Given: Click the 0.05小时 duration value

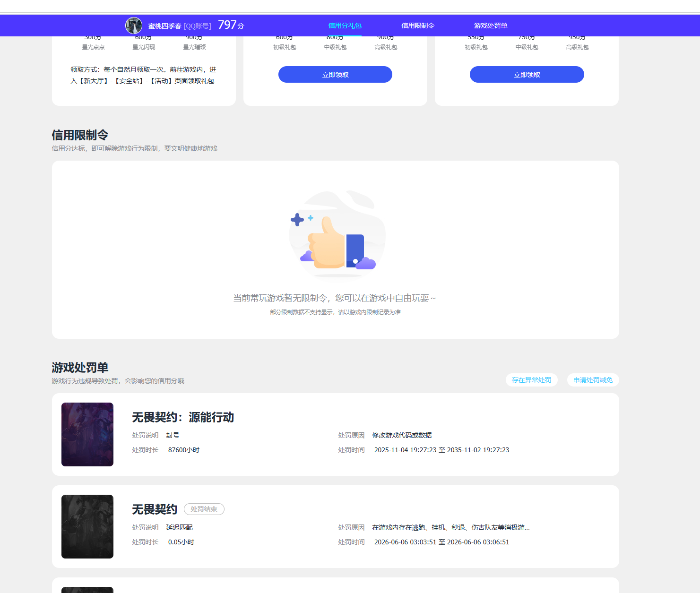Looking at the screenshot, I should [x=181, y=542].
